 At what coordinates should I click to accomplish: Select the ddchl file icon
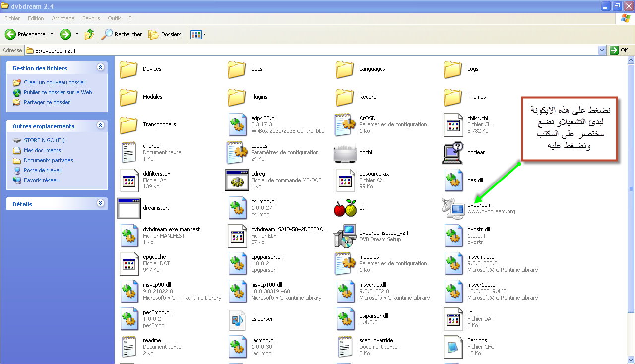[x=345, y=153]
